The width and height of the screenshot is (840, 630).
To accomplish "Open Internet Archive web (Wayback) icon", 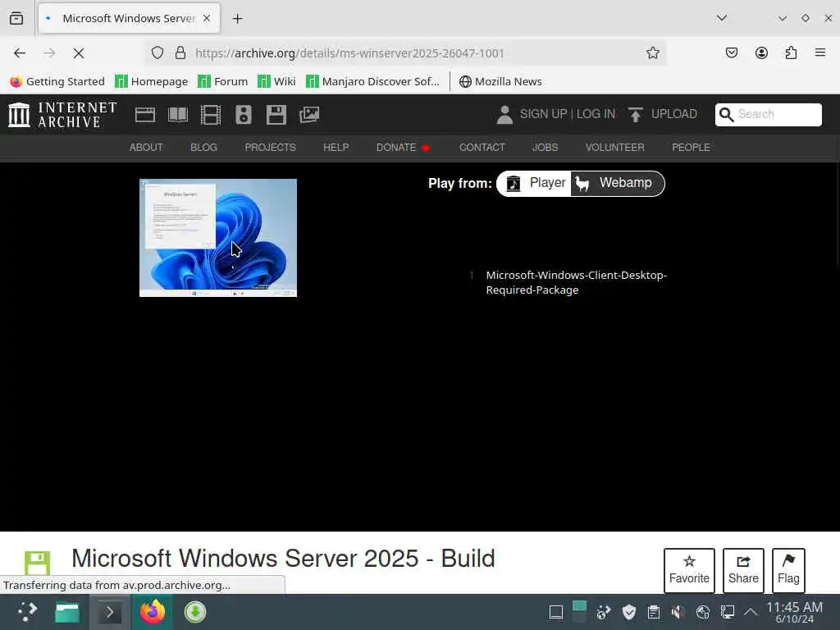I will pyautogui.click(x=144, y=115).
